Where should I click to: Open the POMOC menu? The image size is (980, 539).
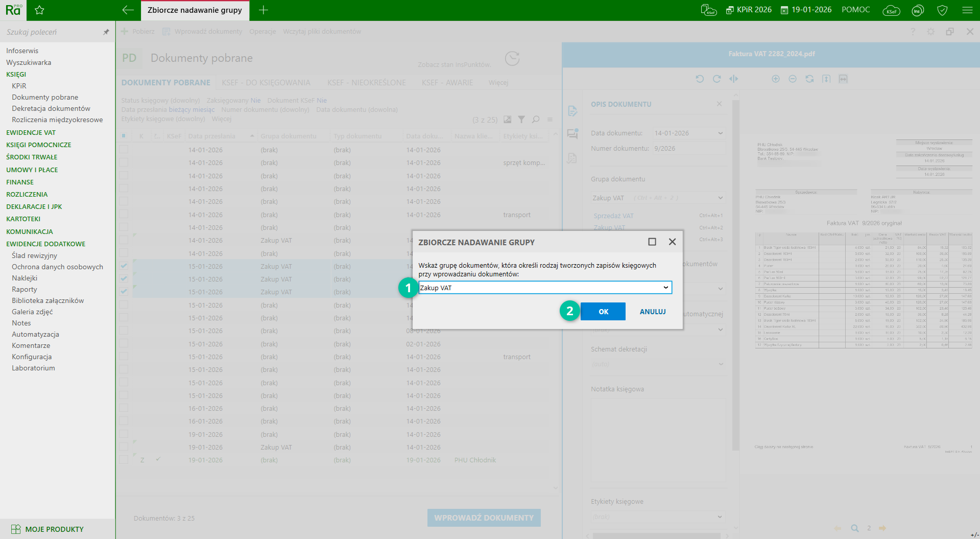(855, 10)
